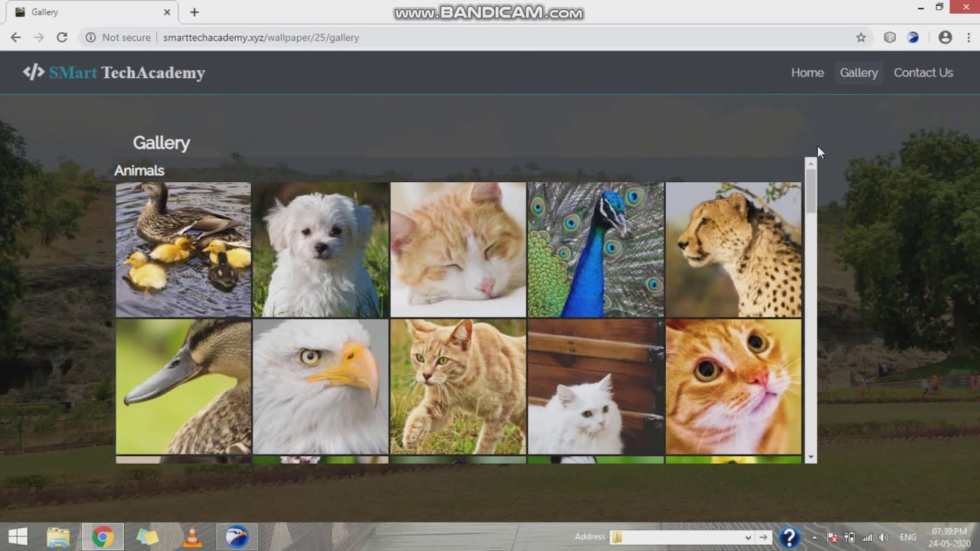Open the Action Center flag icon

832,537
